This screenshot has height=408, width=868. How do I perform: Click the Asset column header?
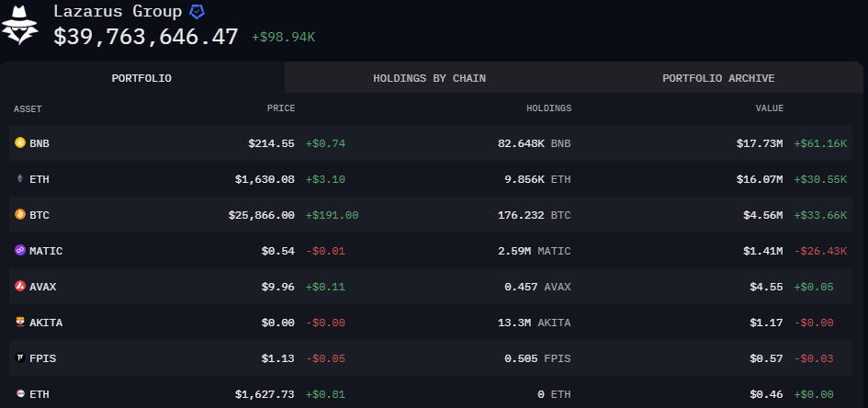(x=28, y=108)
